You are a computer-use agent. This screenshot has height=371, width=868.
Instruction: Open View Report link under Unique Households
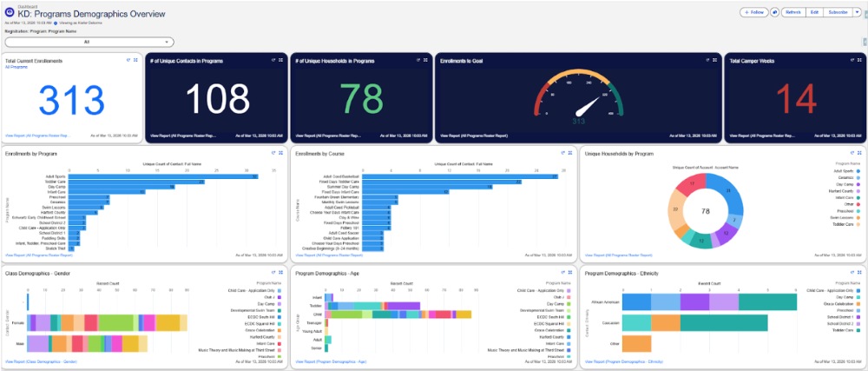(616, 255)
